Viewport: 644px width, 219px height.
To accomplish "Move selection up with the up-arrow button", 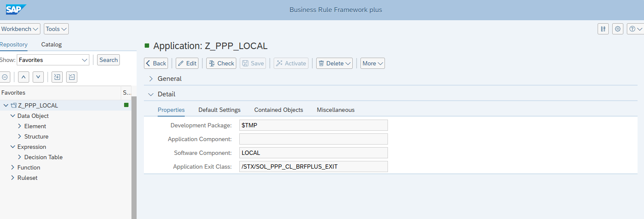I will 24,77.
